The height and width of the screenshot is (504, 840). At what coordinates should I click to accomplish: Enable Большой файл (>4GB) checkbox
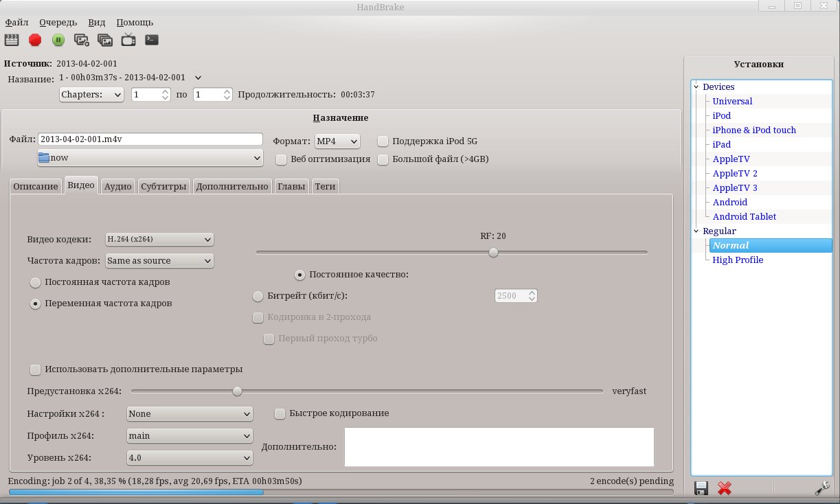pos(383,159)
